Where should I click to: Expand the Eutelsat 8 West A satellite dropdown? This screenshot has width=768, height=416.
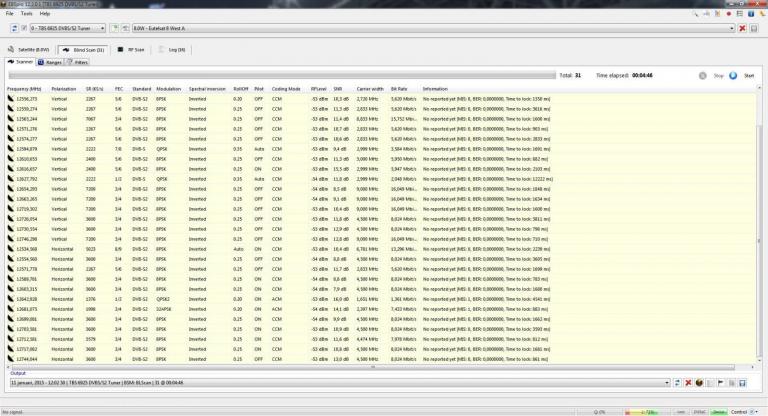point(733,28)
